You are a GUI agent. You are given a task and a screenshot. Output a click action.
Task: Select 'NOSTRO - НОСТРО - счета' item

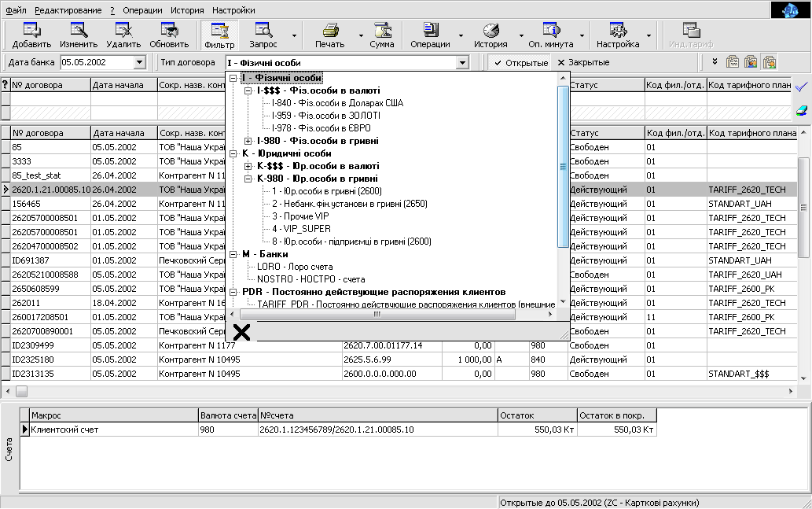coord(311,279)
